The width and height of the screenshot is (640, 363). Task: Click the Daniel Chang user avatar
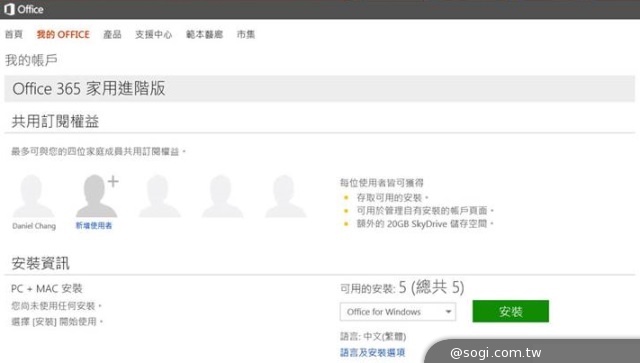(x=33, y=196)
